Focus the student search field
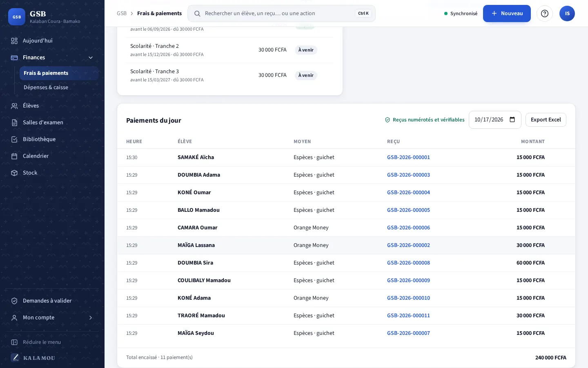The width and height of the screenshot is (588, 368). [281, 13]
